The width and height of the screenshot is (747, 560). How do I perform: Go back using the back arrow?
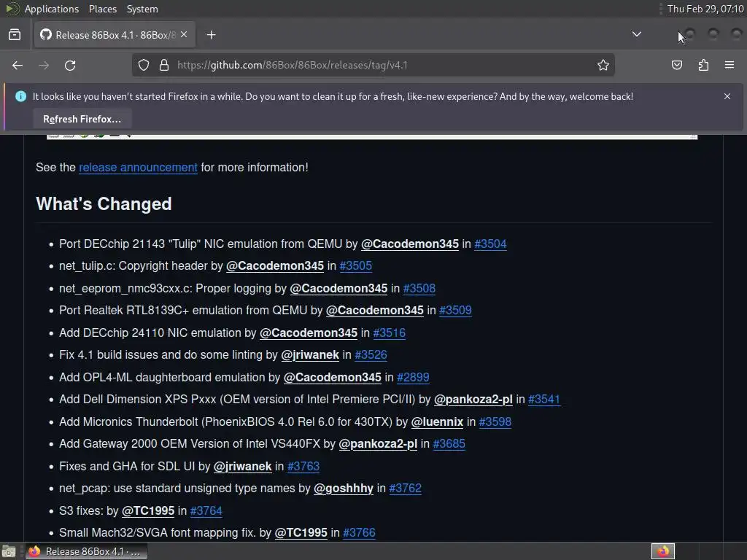[x=18, y=65]
